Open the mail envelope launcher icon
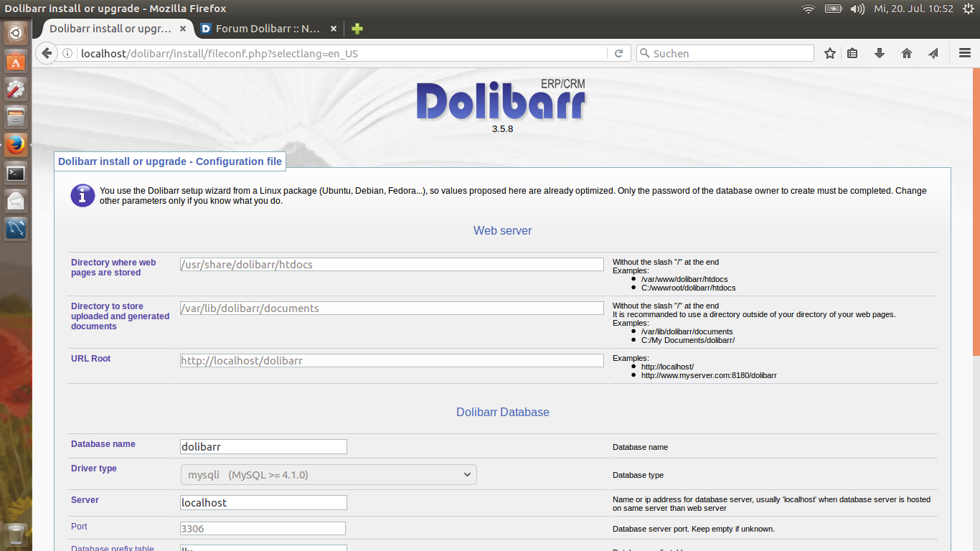 click(16, 201)
